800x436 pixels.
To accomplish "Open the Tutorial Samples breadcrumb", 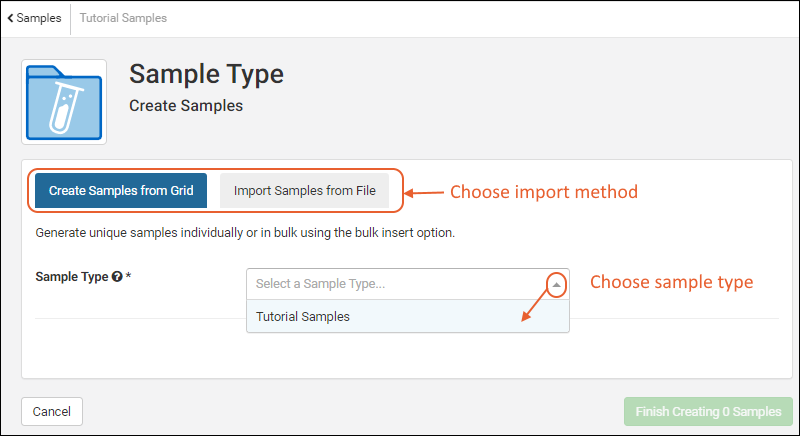I will [123, 18].
